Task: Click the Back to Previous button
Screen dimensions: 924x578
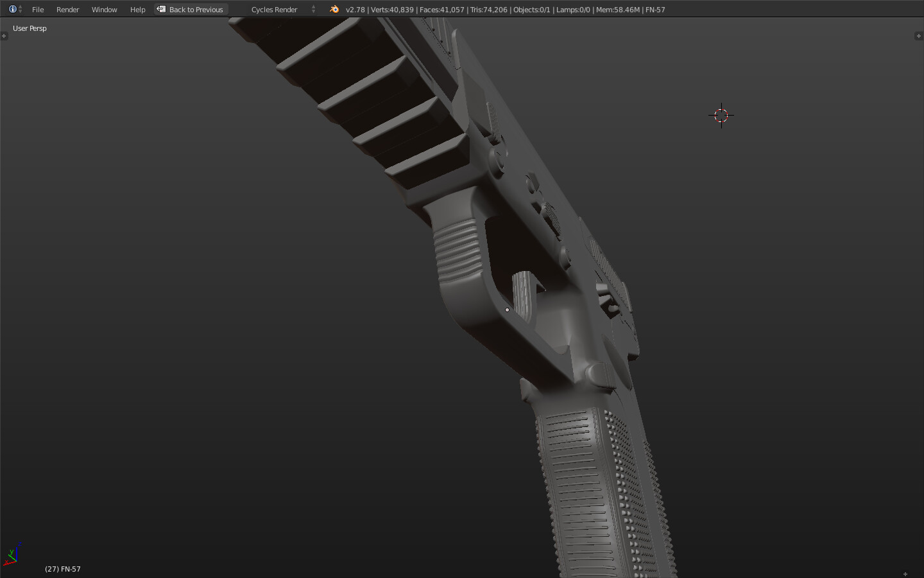Action: 191,10
